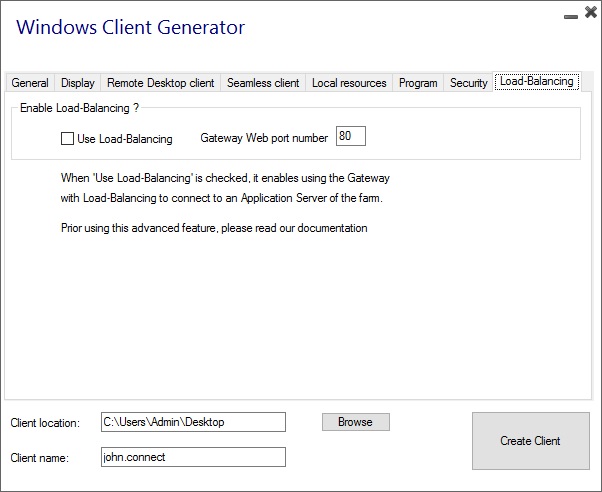
Task: Click the Client name text box
Action: (x=193, y=457)
